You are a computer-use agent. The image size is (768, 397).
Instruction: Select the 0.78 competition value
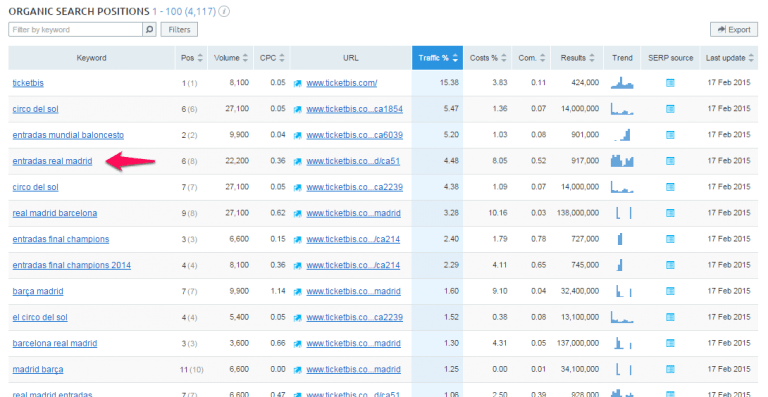tap(538, 239)
